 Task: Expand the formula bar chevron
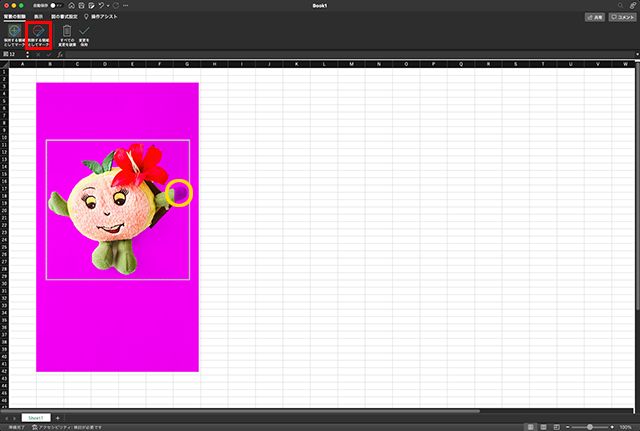[x=634, y=54]
